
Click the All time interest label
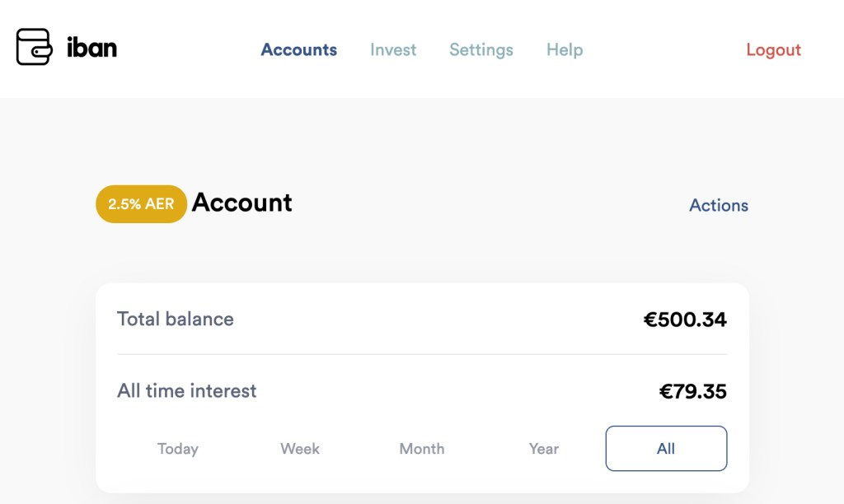pyautogui.click(x=186, y=391)
